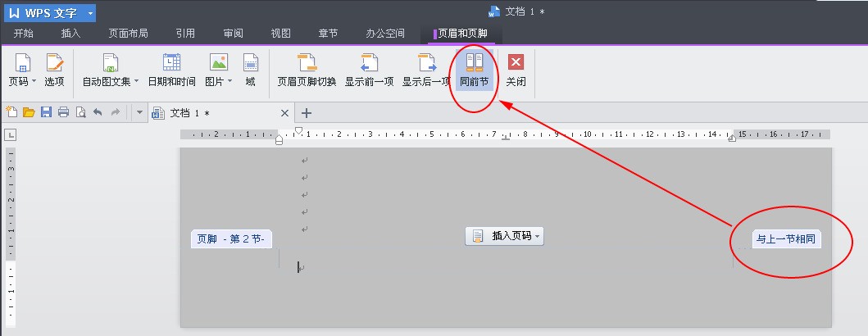Viewport: 868px width, 336px height.
Task: Click the 与上一节相同 label
Action: tap(786, 239)
